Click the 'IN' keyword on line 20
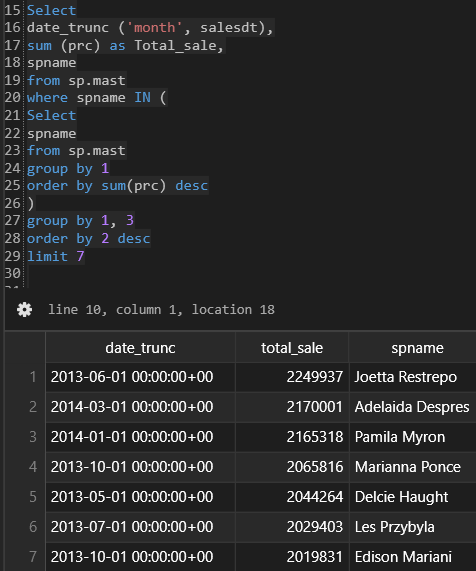Viewport: 476px width, 571px height. (x=142, y=98)
